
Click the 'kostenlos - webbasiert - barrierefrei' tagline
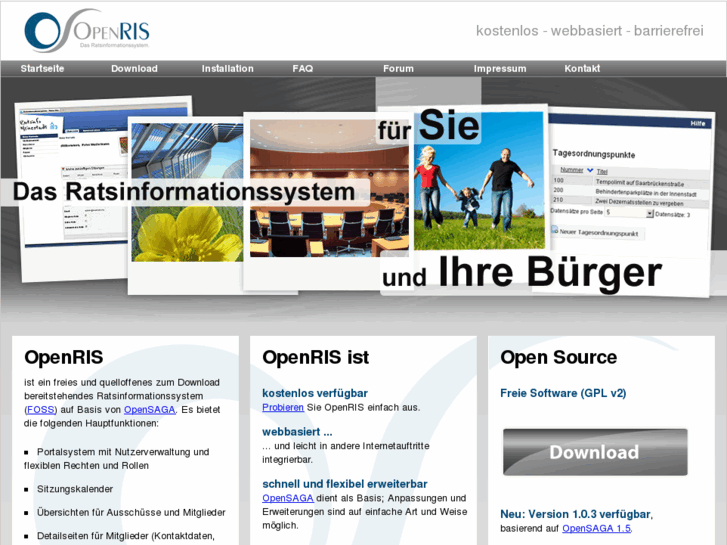coord(590,31)
